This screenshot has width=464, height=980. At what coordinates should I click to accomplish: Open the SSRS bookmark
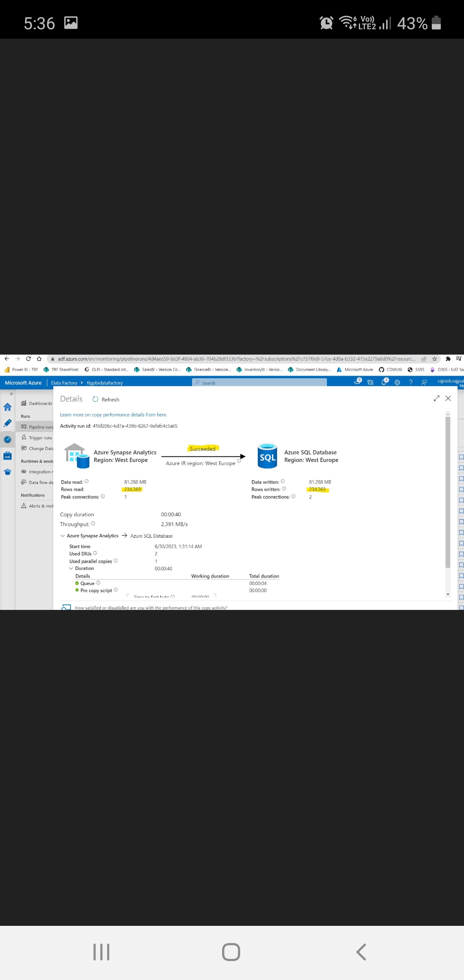coord(416,370)
